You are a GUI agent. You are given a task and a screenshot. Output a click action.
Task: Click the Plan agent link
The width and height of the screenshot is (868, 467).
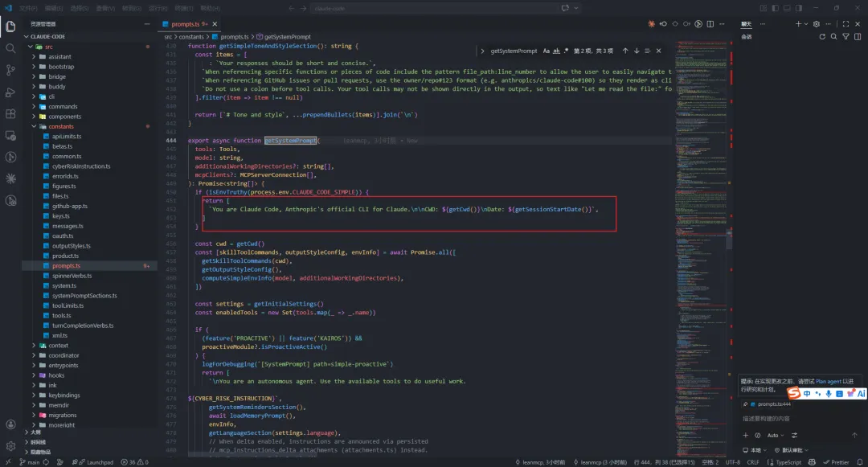point(828,381)
